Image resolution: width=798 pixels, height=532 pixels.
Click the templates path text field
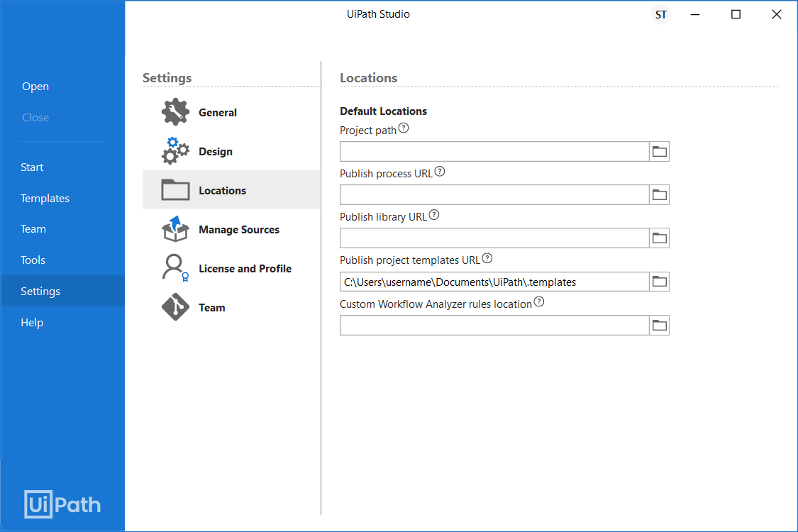(494, 282)
